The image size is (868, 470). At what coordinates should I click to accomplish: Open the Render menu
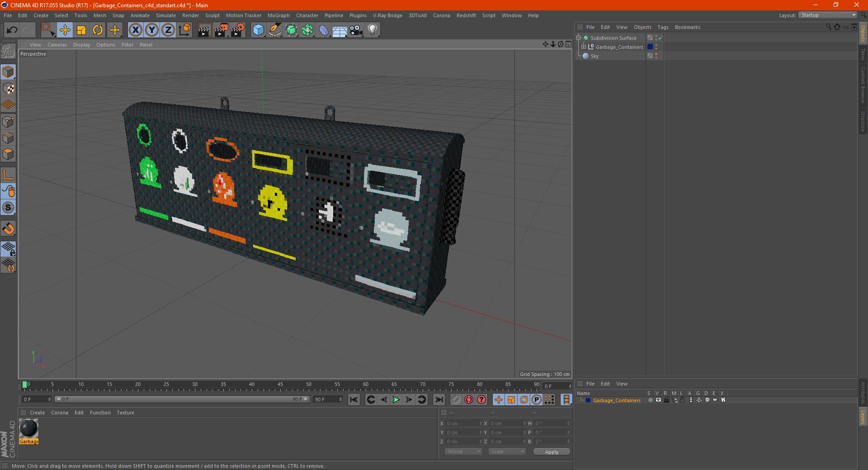[190, 15]
